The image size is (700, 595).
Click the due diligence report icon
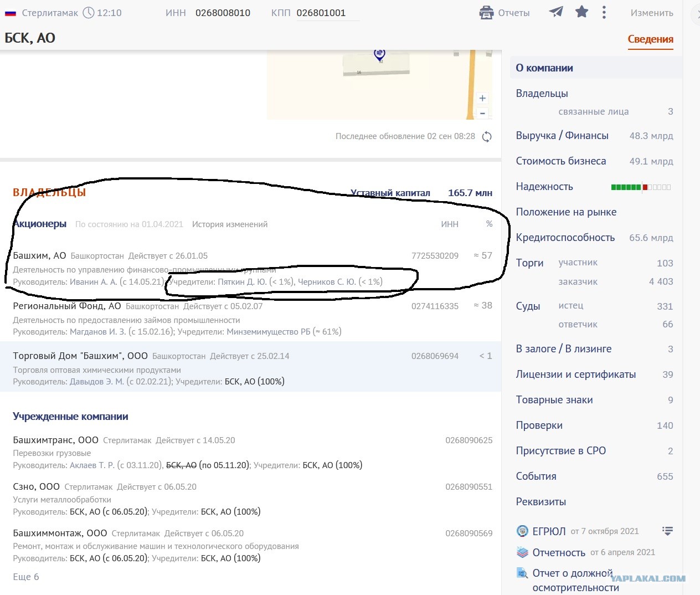[522, 573]
